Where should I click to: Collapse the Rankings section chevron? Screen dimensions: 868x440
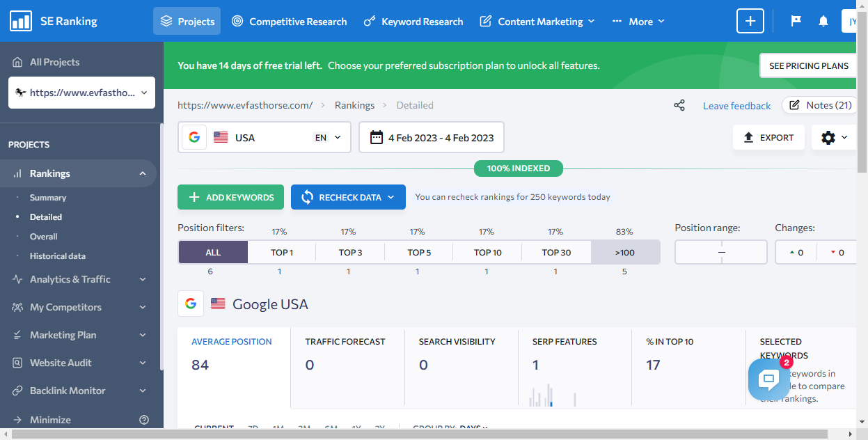point(143,173)
